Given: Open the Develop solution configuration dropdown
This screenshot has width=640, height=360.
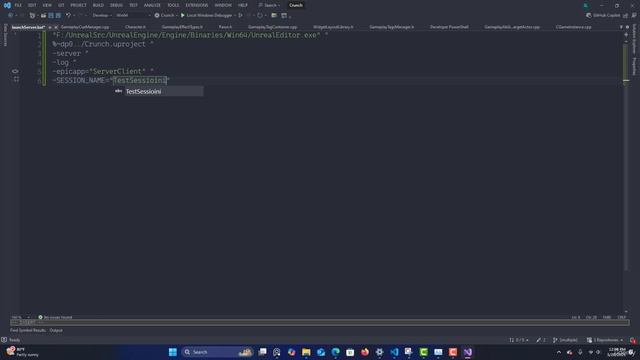Looking at the screenshot, I should 102,15.
